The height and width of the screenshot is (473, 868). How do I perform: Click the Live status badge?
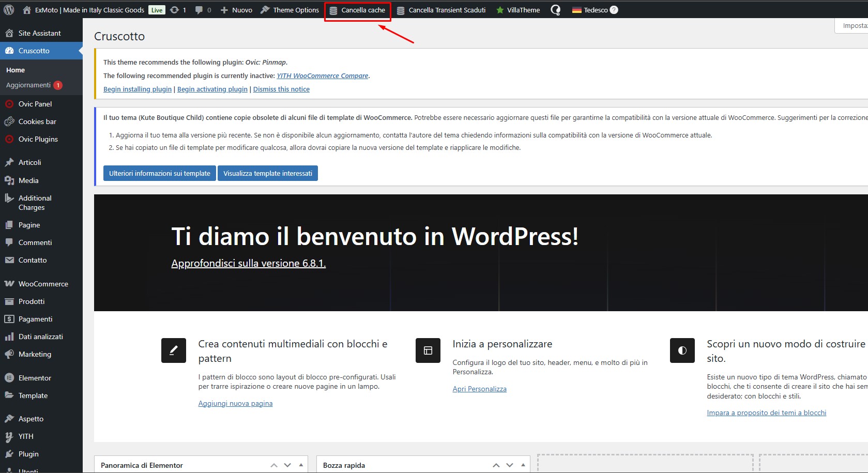click(x=157, y=10)
